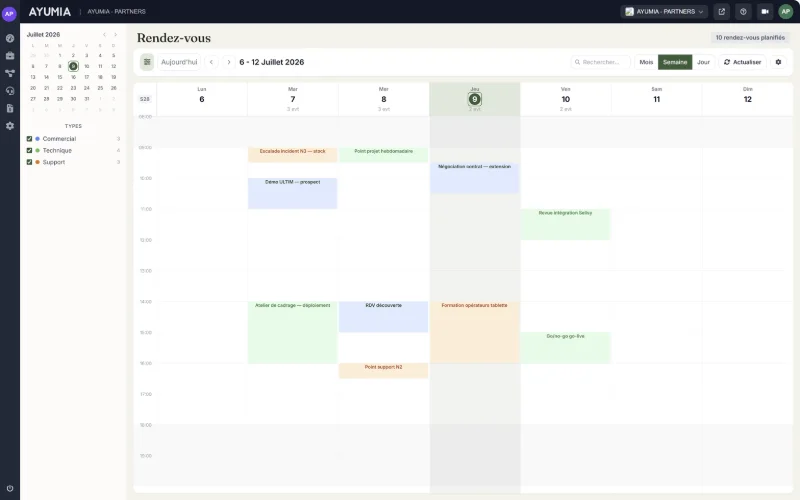Open the help icon in header
The image size is (800, 500).
click(x=743, y=11)
